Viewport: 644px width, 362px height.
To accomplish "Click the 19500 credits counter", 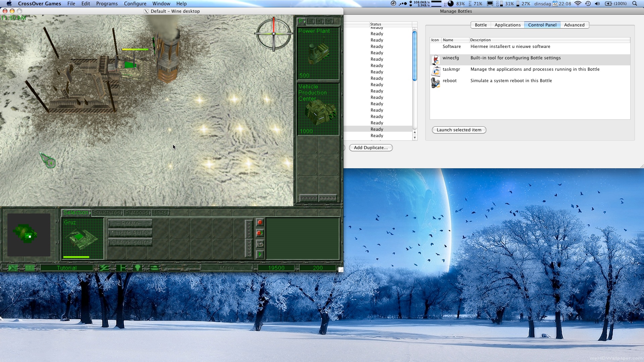I will pos(276,268).
